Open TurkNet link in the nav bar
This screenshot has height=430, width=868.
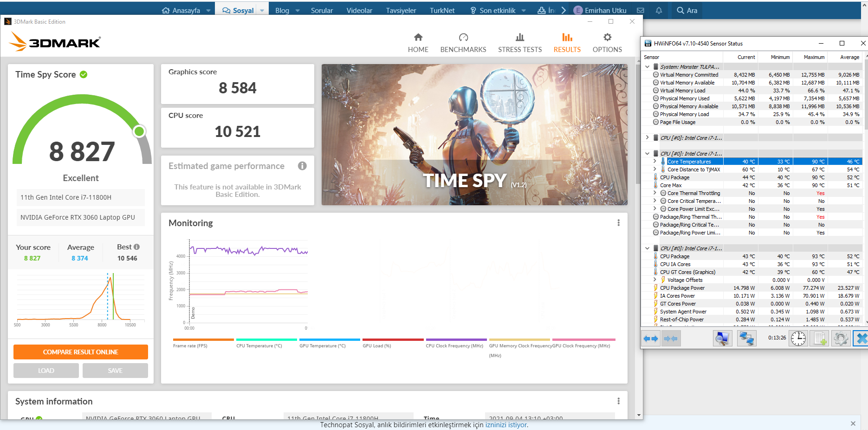pos(442,10)
